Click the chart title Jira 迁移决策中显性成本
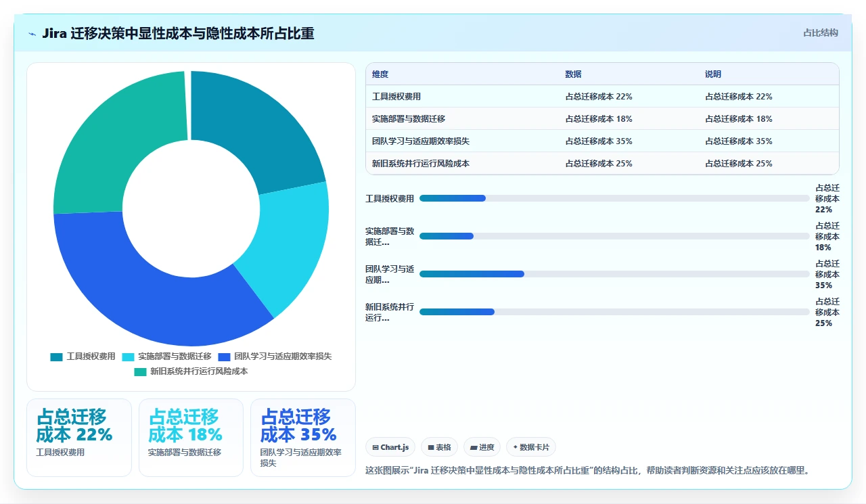The image size is (866, 504). pyautogui.click(x=178, y=34)
